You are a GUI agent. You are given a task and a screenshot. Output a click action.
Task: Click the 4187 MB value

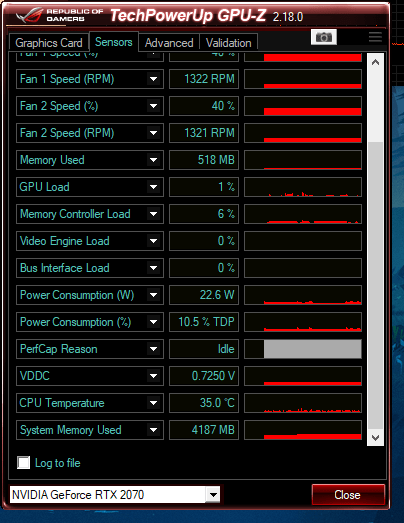204,430
